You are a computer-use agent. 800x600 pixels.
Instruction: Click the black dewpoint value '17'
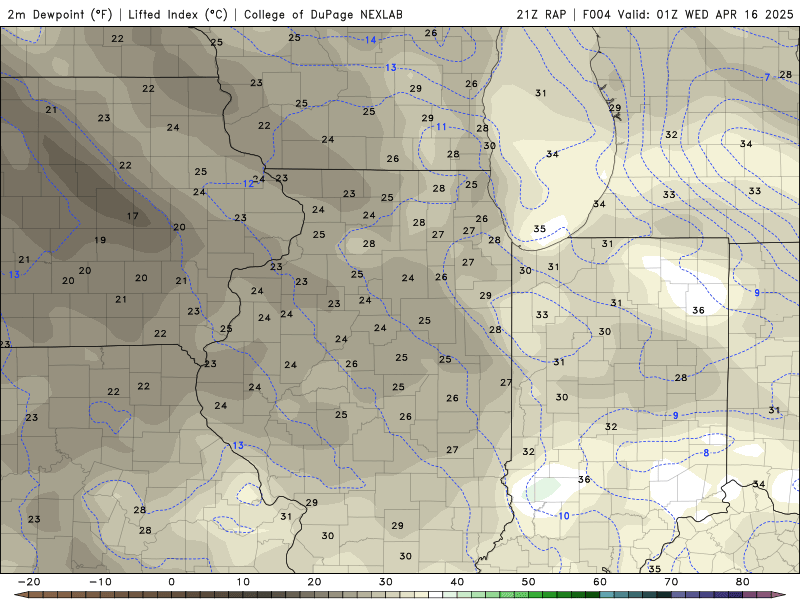pyautogui.click(x=133, y=216)
